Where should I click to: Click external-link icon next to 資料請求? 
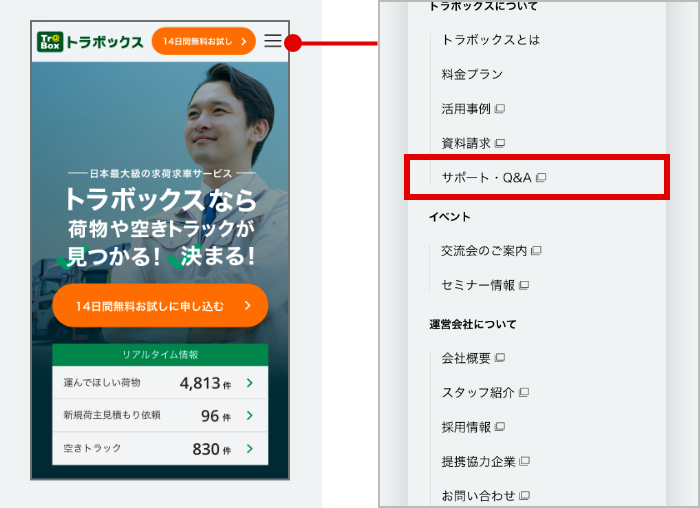[x=500, y=143]
